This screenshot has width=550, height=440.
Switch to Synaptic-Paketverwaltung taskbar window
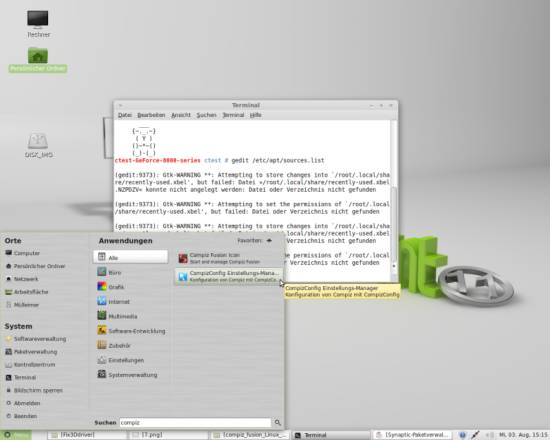pyautogui.click(x=412, y=435)
